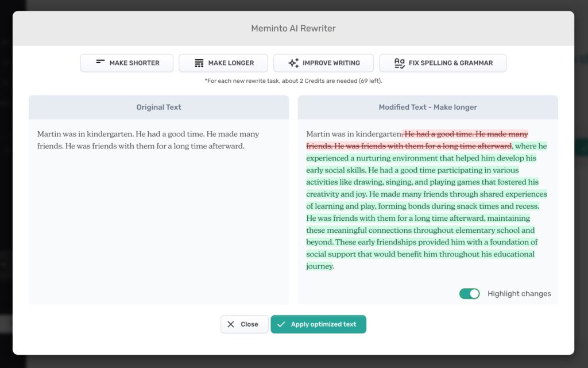The width and height of the screenshot is (588, 368).
Task: Close the Meminto AI Rewriter dialog
Action: tap(245, 324)
